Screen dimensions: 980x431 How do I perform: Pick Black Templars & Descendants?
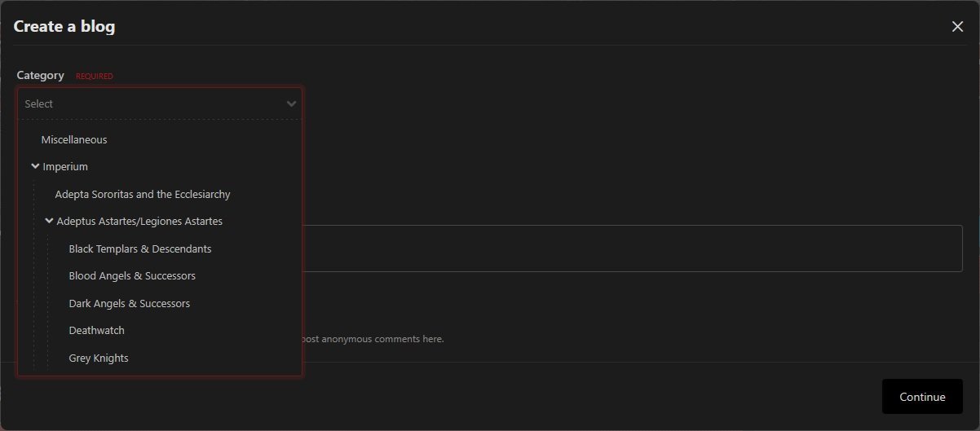(140, 248)
